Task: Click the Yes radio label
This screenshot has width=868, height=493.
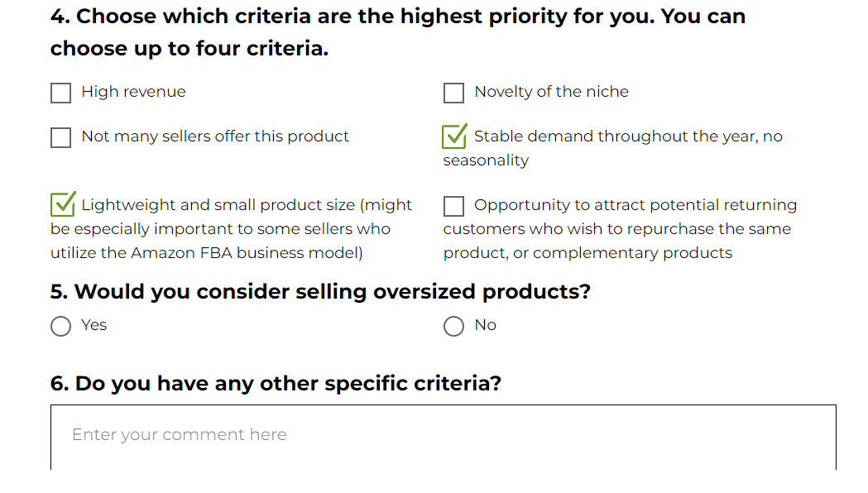Action: click(x=94, y=325)
